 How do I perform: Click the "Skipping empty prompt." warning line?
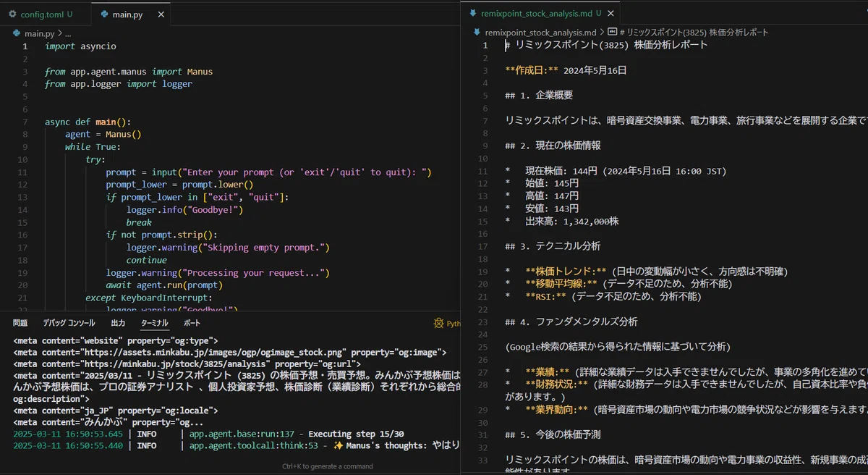click(x=228, y=248)
